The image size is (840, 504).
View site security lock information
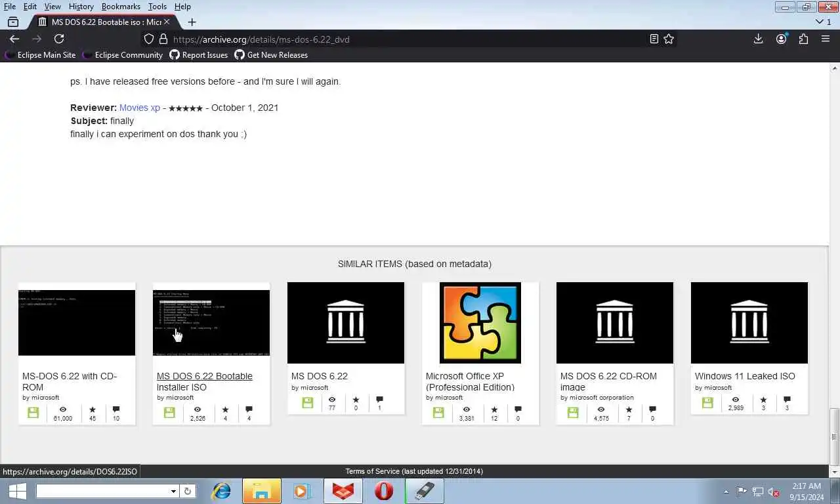point(163,39)
